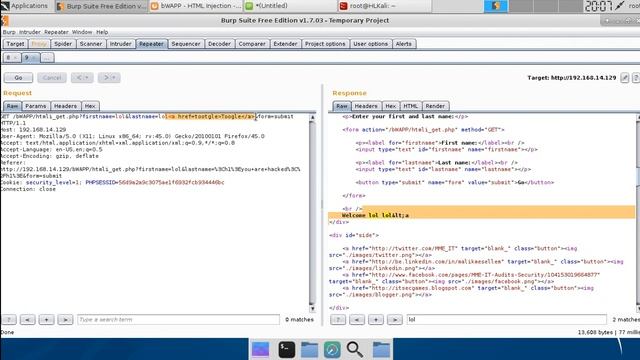The height and width of the screenshot is (360, 640).
Task: Click the 'Connection: close' request header line
Action: coord(28,189)
